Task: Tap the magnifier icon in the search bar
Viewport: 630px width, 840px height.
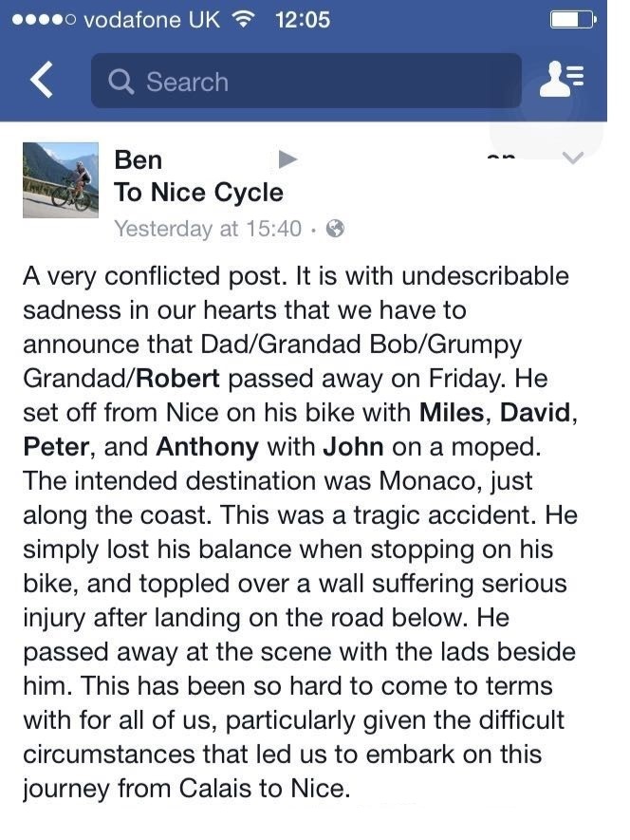Action: tap(121, 82)
